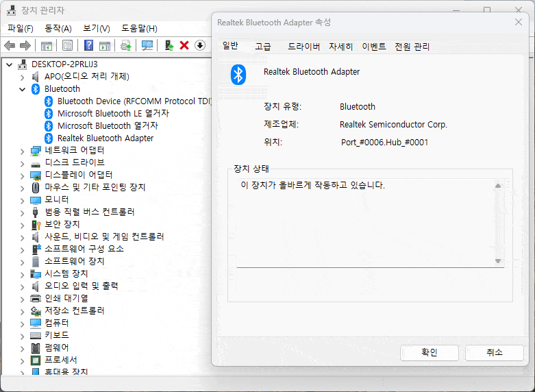Image resolution: width=535 pixels, height=392 pixels.
Task: Open the Help toolbar icon
Action: 89,45
